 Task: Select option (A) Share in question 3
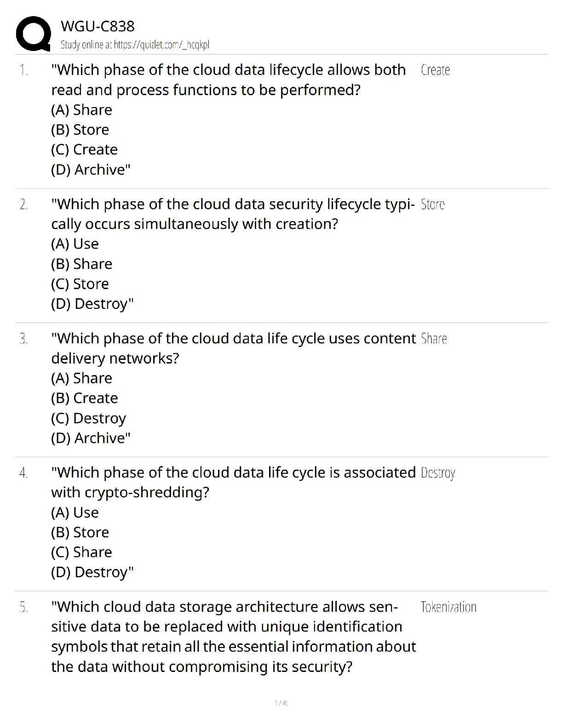[x=81, y=378]
